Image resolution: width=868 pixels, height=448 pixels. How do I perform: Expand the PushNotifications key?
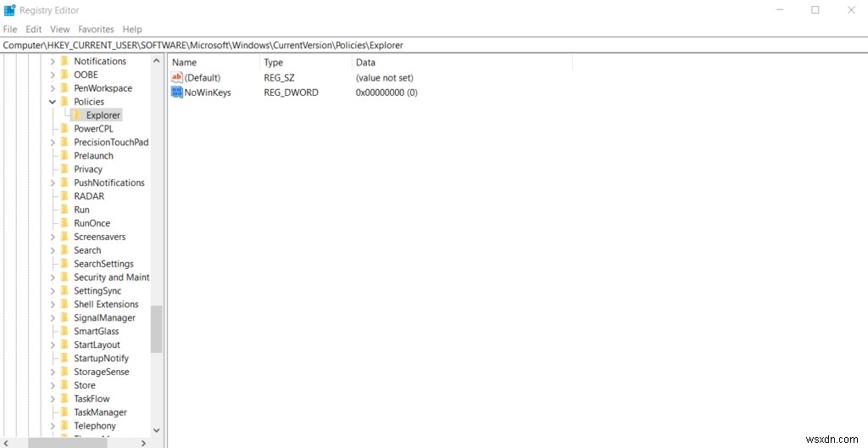click(x=52, y=182)
